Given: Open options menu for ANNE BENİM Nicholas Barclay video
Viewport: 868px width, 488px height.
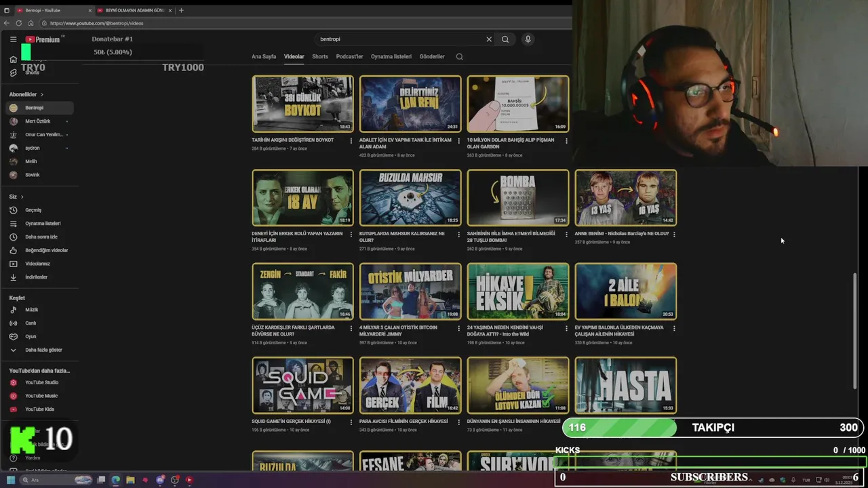Looking at the screenshot, I should click(674, 235).
